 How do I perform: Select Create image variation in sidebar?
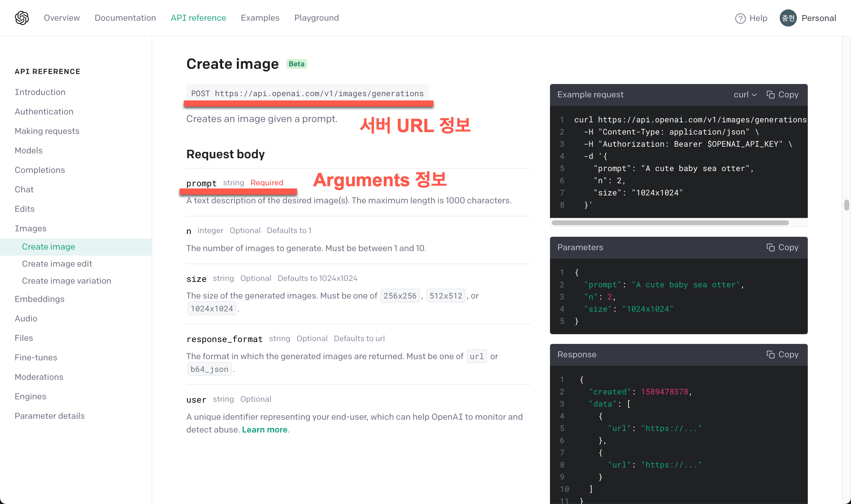[66, 281]
